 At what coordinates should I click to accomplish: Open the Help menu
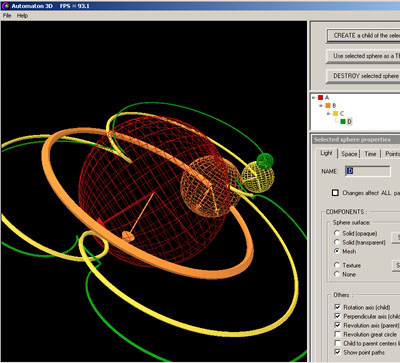pos(22,16)
